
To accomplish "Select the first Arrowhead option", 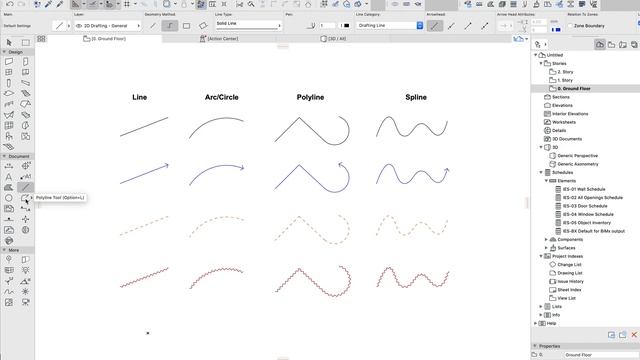I will [x=435, y=26].
